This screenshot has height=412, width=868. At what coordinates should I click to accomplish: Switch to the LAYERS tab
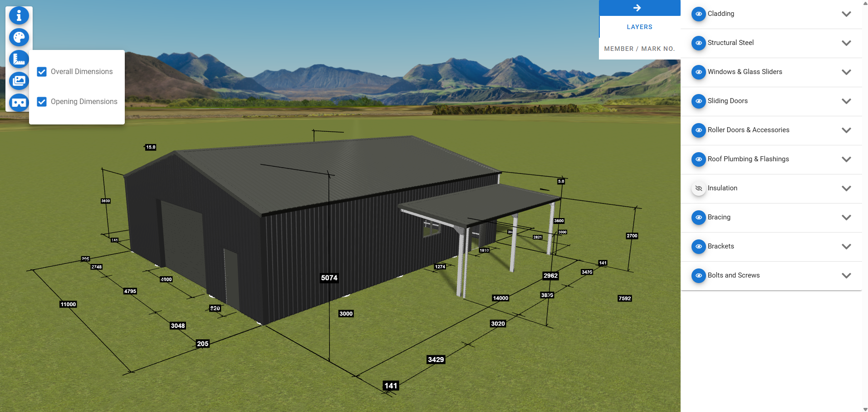639,27
